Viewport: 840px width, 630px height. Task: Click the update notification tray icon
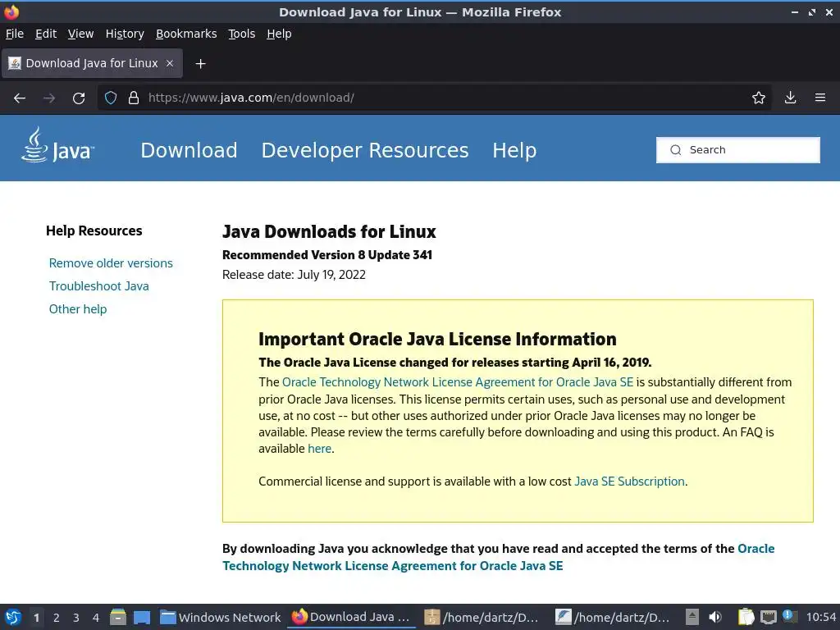[x=790, y=617]
